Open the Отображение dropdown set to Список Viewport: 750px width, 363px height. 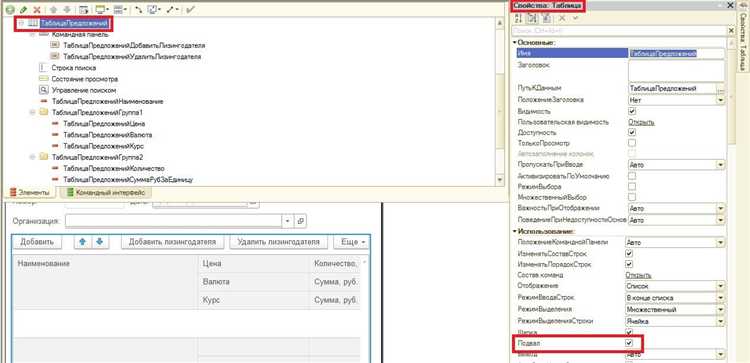pyautogui.click(x=720, y=286)
